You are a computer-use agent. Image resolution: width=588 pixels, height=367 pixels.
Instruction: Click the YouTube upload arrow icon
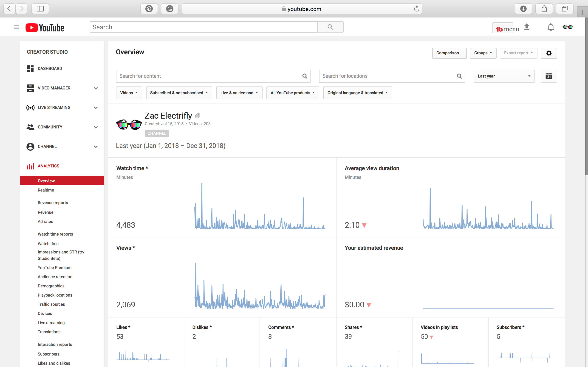(x=526, y=27)
